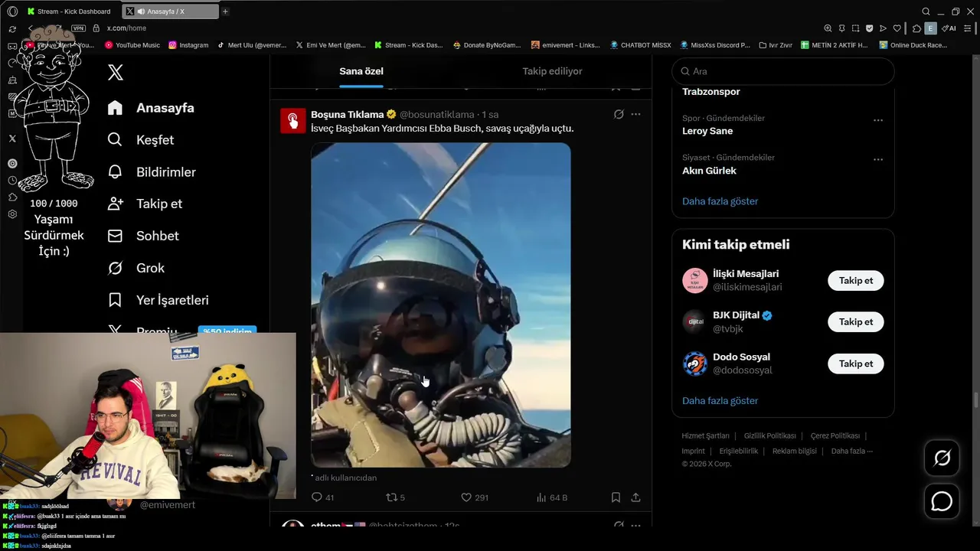Viewport: 980px width, 551px height.
Task: Click the Ara search field
Action: click(782, 71)
